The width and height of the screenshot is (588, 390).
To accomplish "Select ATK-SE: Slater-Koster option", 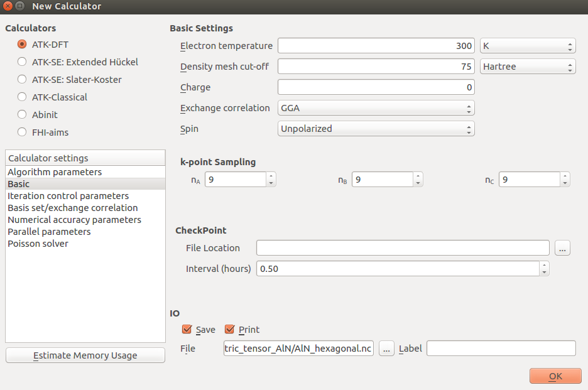I will (x=22, y=79).
